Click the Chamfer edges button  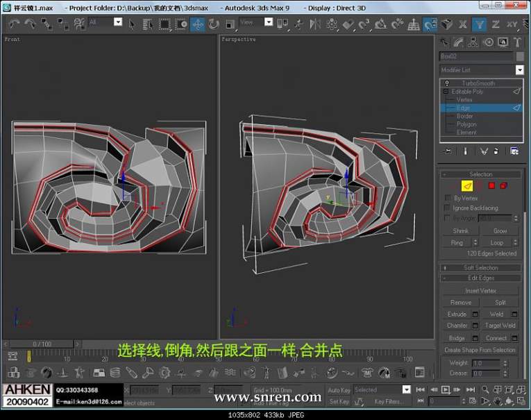pyautogui.click(x=457, y=326)
